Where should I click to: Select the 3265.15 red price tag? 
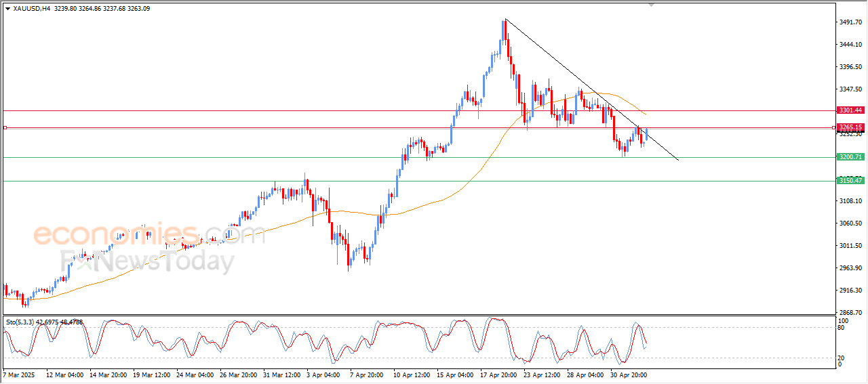point(850,127)
